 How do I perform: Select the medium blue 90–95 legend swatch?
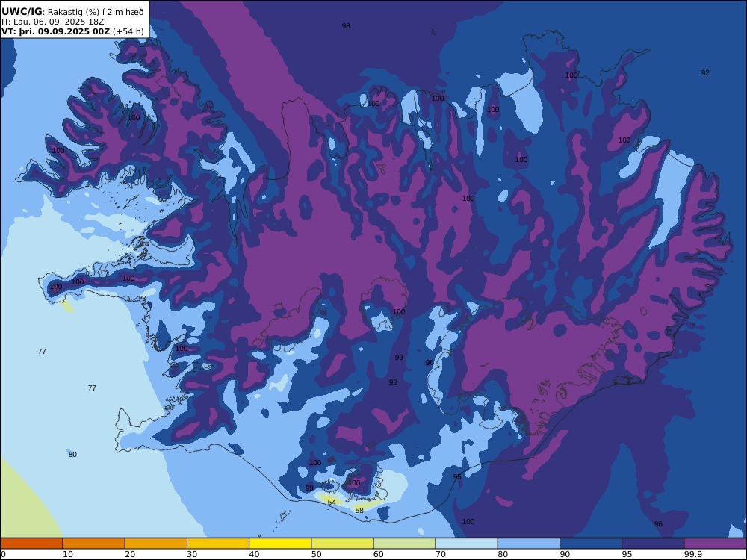pos(591,544)
